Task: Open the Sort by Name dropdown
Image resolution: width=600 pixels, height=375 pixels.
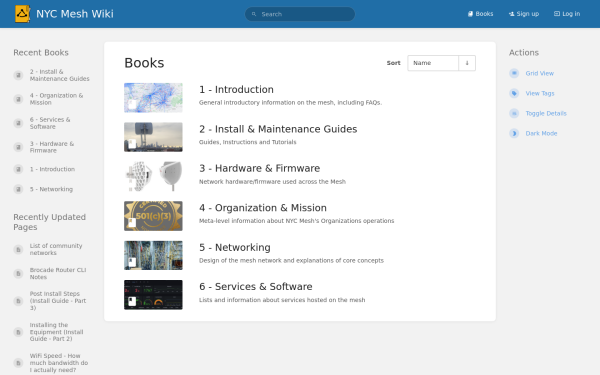Action: pyautogui.click(x=433, y=63)
